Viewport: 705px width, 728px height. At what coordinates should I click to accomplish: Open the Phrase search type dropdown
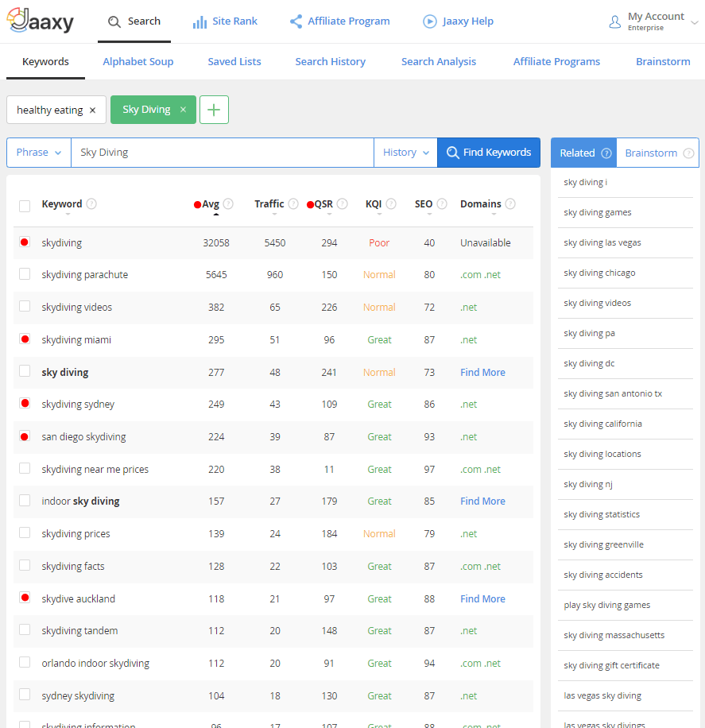coord(39,153)
